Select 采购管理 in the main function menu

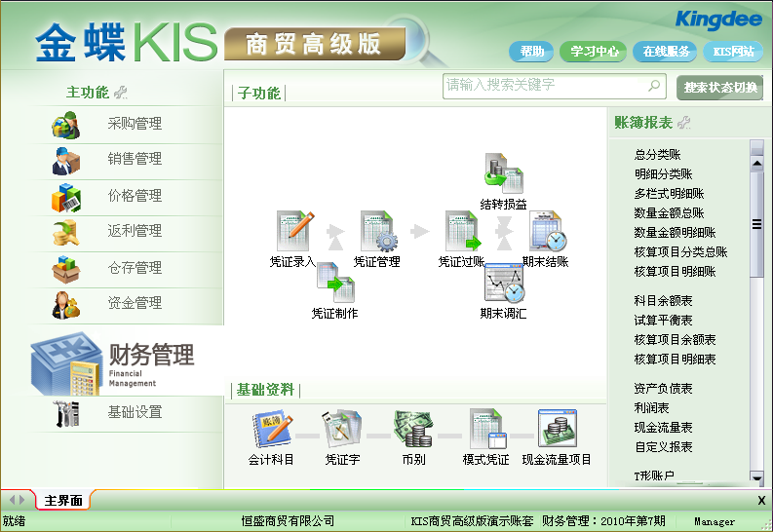point(135,124)
